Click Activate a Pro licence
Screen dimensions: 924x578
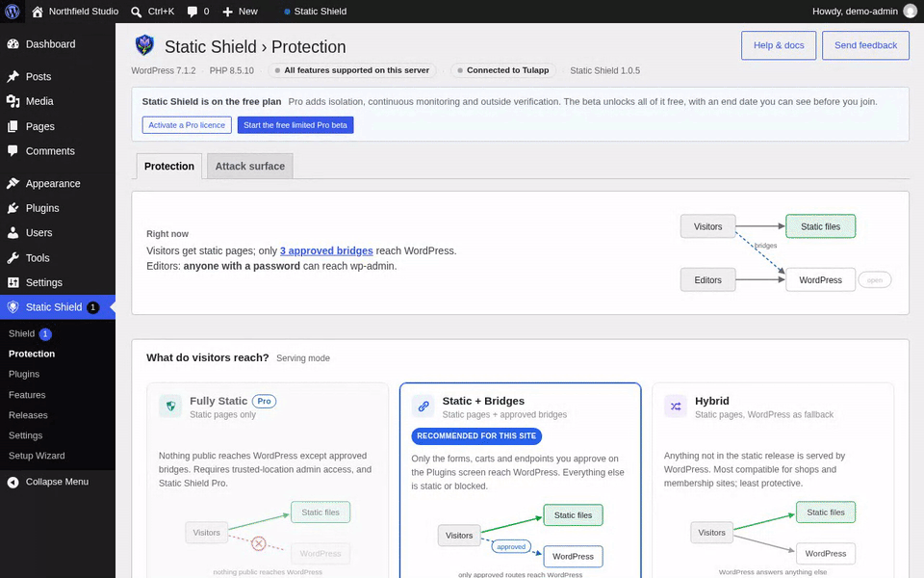(187, 125)
